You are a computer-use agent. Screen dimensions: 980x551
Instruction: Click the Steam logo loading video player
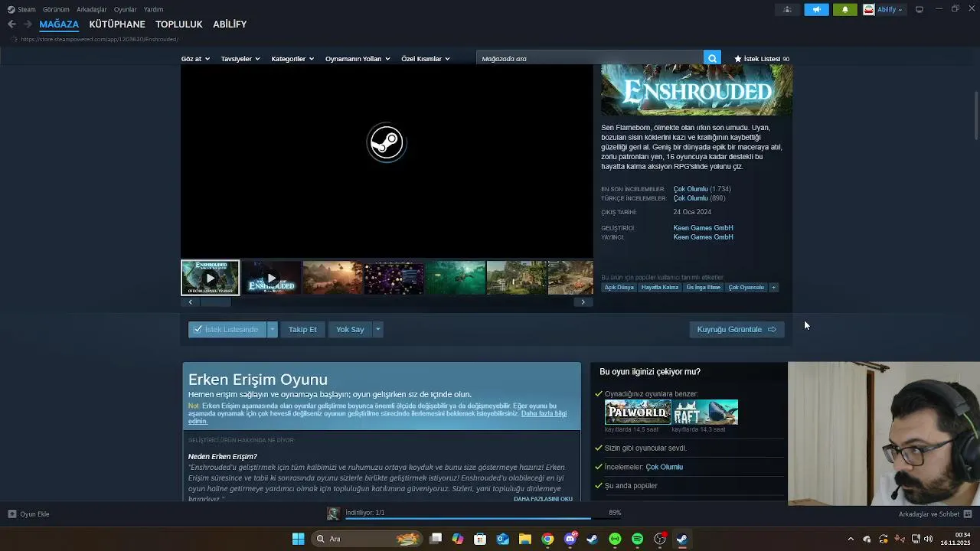(386, 142)
